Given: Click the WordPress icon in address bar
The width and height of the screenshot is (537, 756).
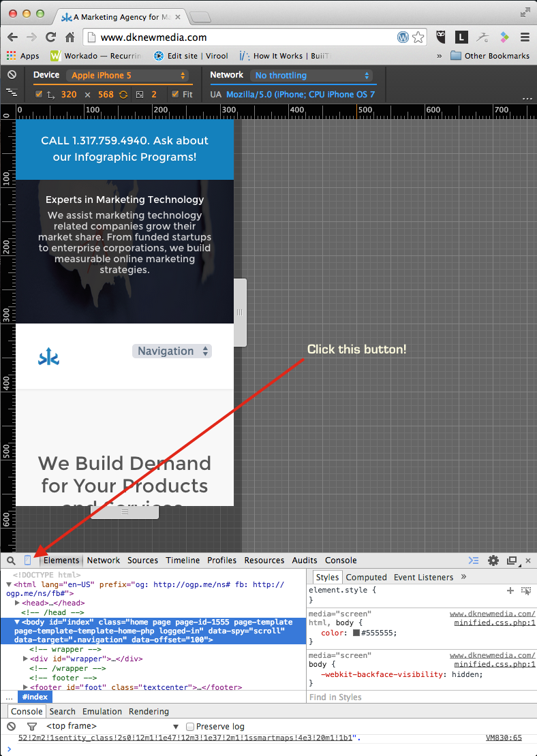Looking at the screenshot, I should (403, 37).
